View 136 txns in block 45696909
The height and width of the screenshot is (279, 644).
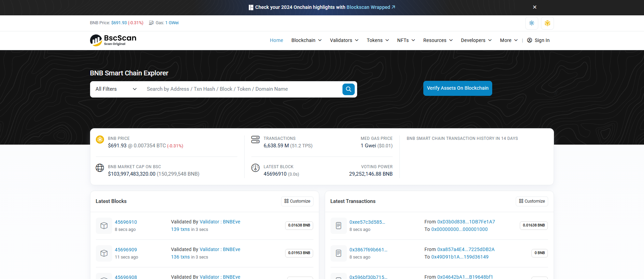[x=180, y=257]
